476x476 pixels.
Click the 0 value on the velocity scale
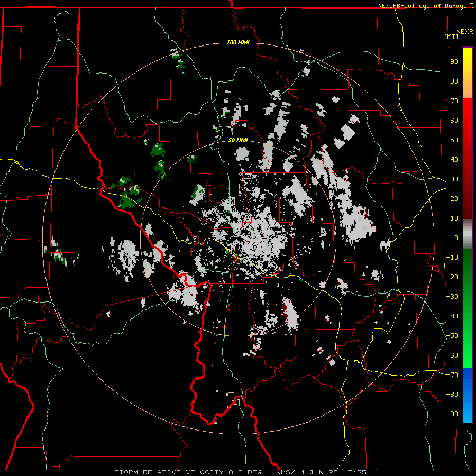[456, 237]
